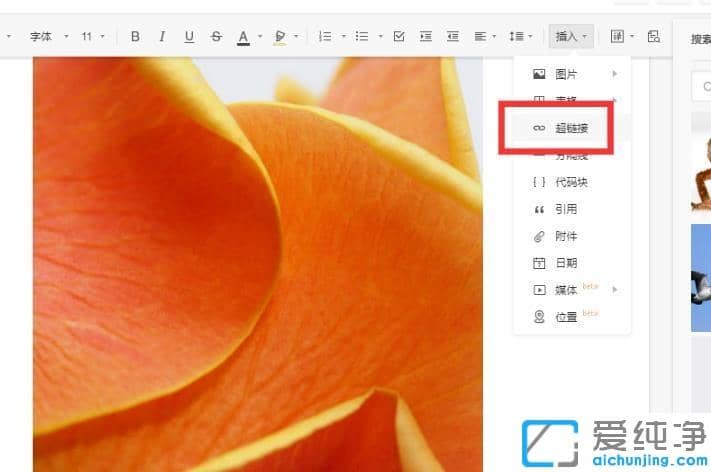Expand the arrow beside the boxed icon
The width and height of the screenshot is (711, 472).
pyautogui.click(x=632, y=36)
